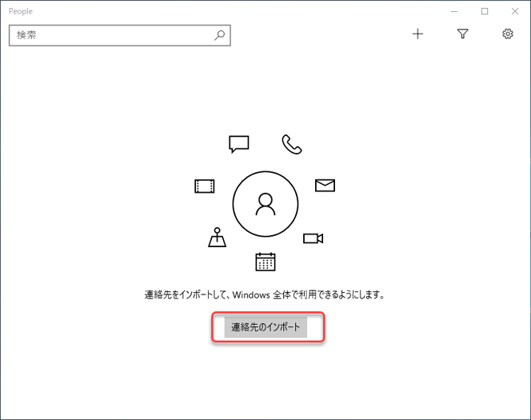This screenshot has width=531, height=420.
Task: Click the film strip icon
Action: pyautogui.click(x=205, y=186)
